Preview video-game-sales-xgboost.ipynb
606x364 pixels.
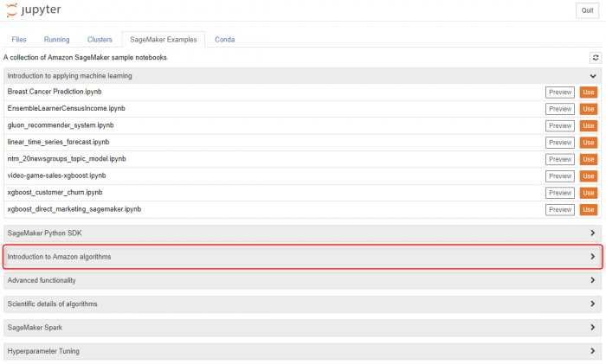click(x=560, y=176)
